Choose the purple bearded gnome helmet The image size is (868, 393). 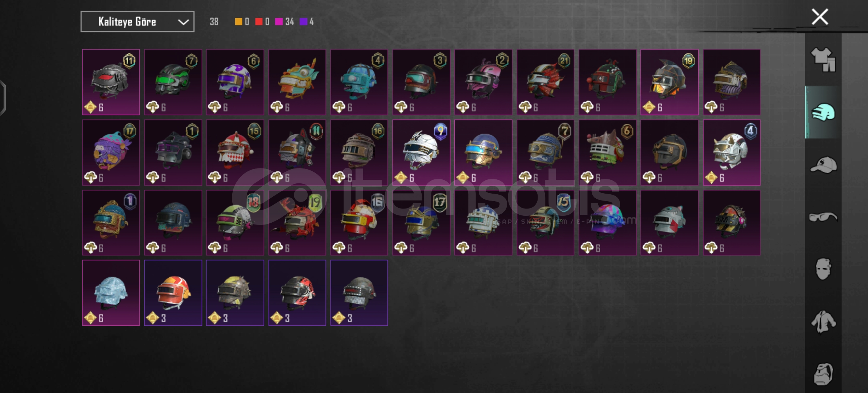pos(111,152)
